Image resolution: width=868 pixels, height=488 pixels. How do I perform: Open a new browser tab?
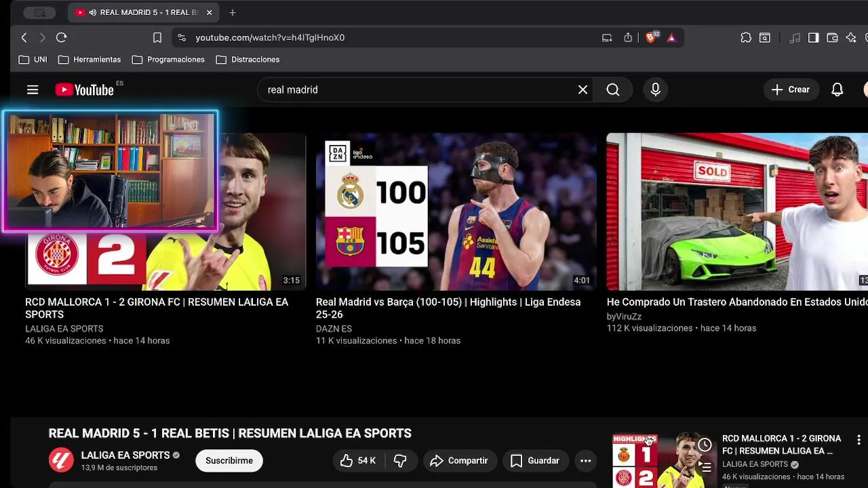pyautogui.click(x=233, y=12)
